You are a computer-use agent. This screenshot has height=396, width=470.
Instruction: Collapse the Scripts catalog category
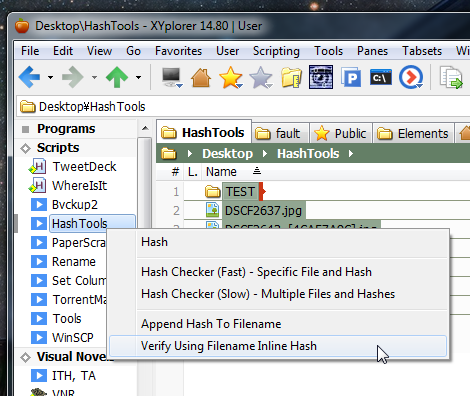pos(25,148)
